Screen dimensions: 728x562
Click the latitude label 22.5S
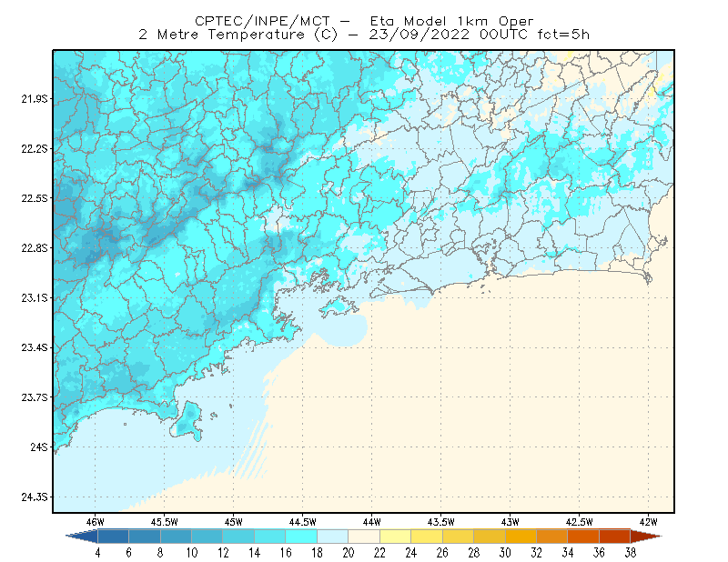pos(35,198)
